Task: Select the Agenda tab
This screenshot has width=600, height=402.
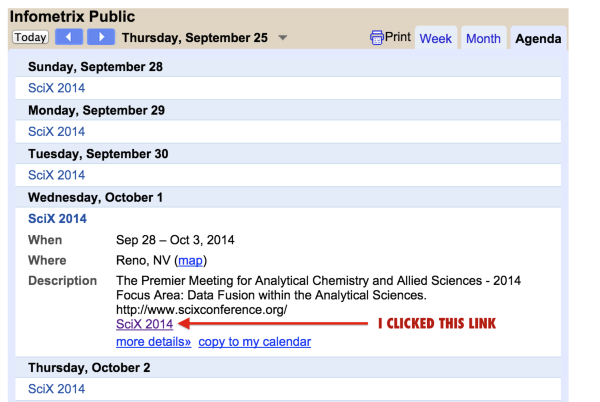Action: (x=538, y=38)
